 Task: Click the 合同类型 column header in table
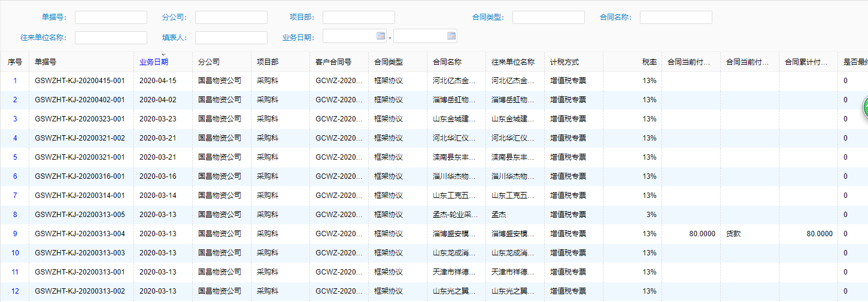click(389, 62)
